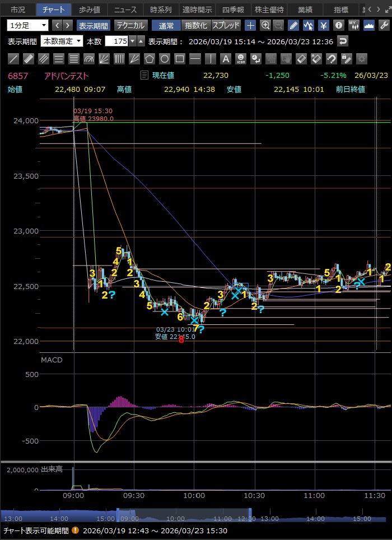
Task: Select the trend line drawing tool
Action: [14, 59]
